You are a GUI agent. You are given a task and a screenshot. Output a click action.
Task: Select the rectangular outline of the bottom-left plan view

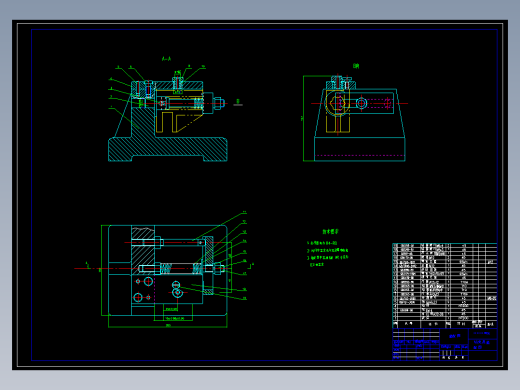point(168,270)
